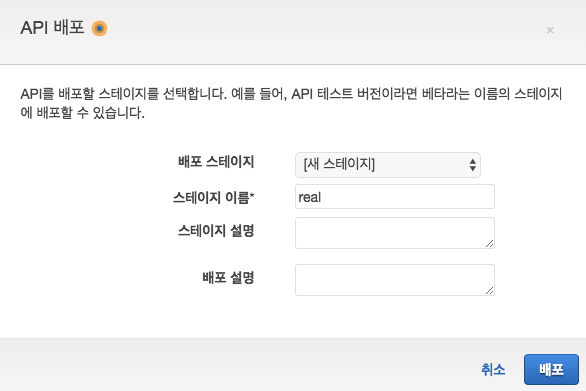Click the 스테이지 이름* field label
Image resolution: width=586 pixels, height=391 pixels.
tap(213, 197)
